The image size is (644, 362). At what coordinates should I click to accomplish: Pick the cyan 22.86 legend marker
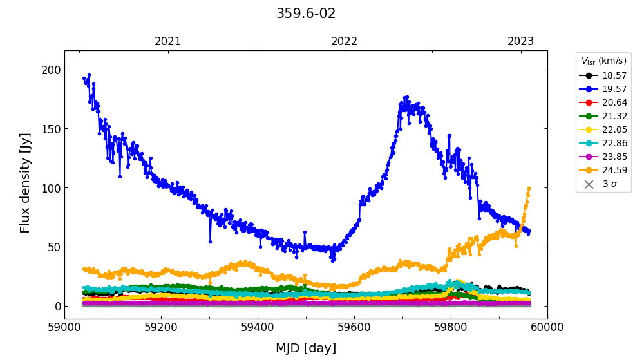point(589,143)
